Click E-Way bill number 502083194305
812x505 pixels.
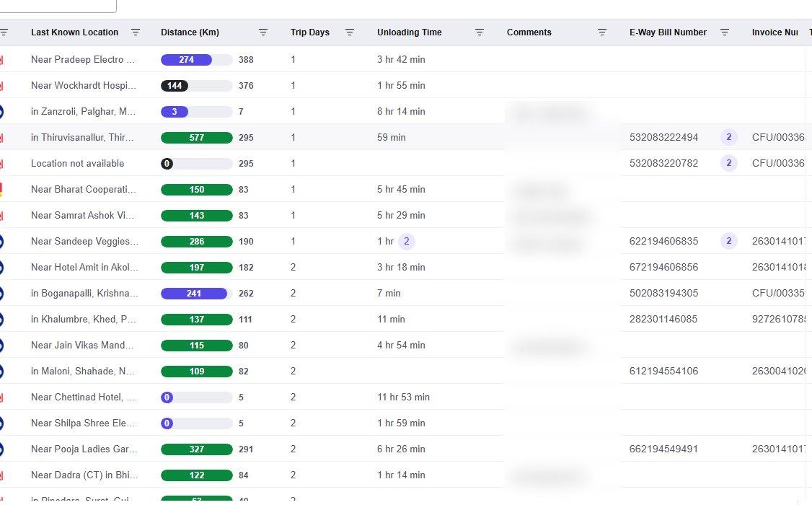point(663,293)
